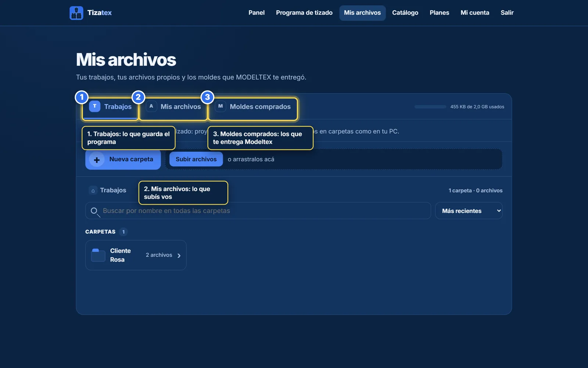Click the '2 archivos' count text
Viewport: 588px width, 368px height.
coord(159,255)
